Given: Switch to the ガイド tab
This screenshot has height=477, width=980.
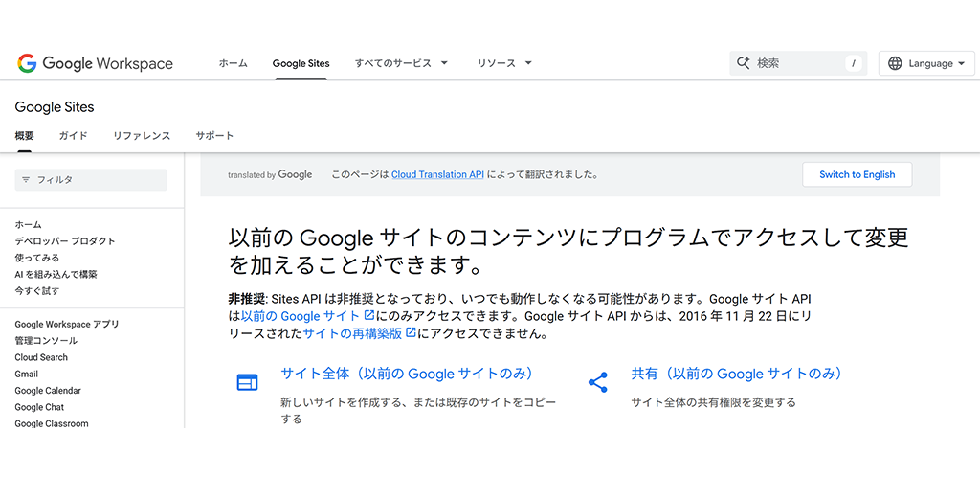Looking at the screenshot, I should 73,136.
